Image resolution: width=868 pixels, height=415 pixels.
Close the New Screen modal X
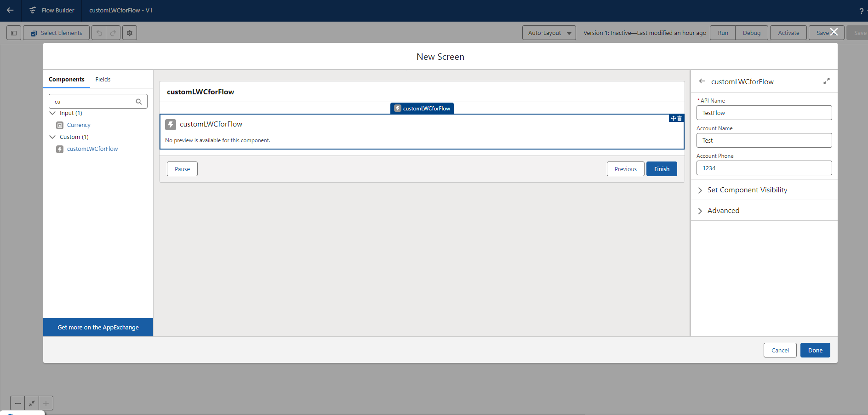834,32
